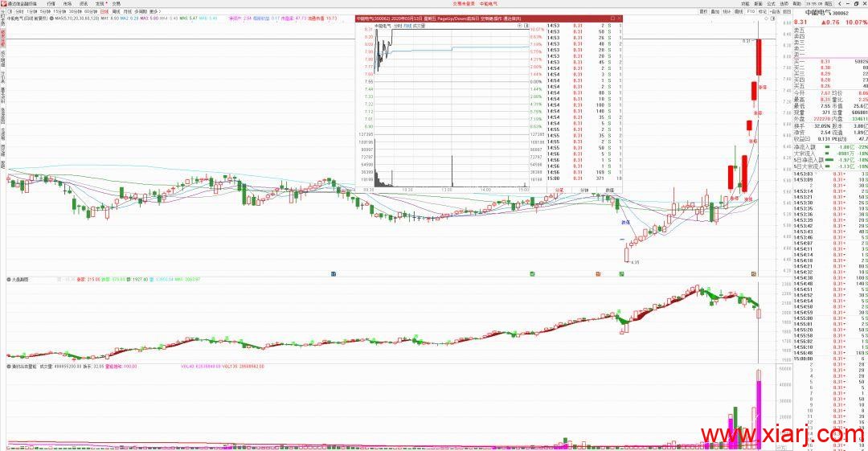Select the 日线 daily period tab
Viewport: 868px width, 451px height.
[x=104, y=11]
